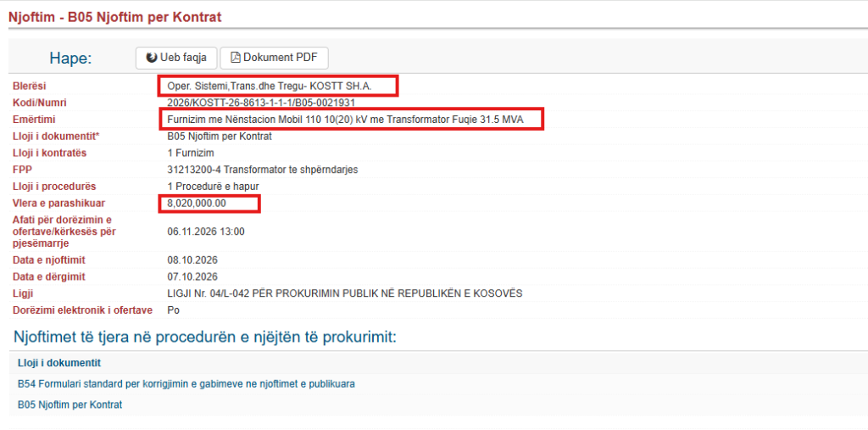The height and width of the screenshot is (430, 868).
Task: Click the Njoftimet të tjera section heading
Action: pos(205,336)
